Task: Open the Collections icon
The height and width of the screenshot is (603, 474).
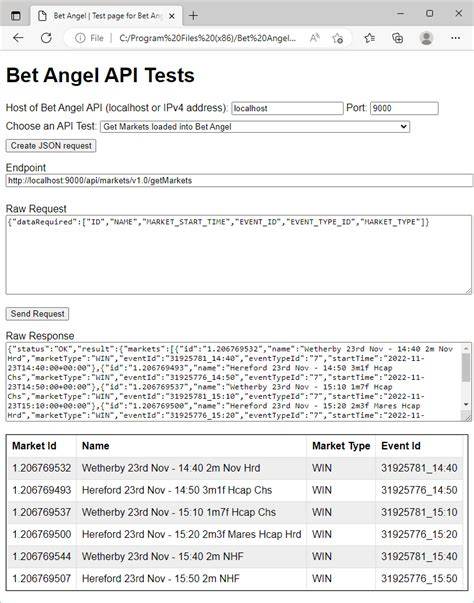Action: click(397, 38)
